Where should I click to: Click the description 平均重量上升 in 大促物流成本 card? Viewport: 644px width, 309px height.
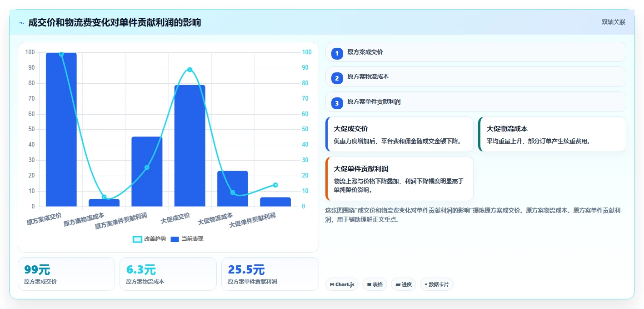539,141
